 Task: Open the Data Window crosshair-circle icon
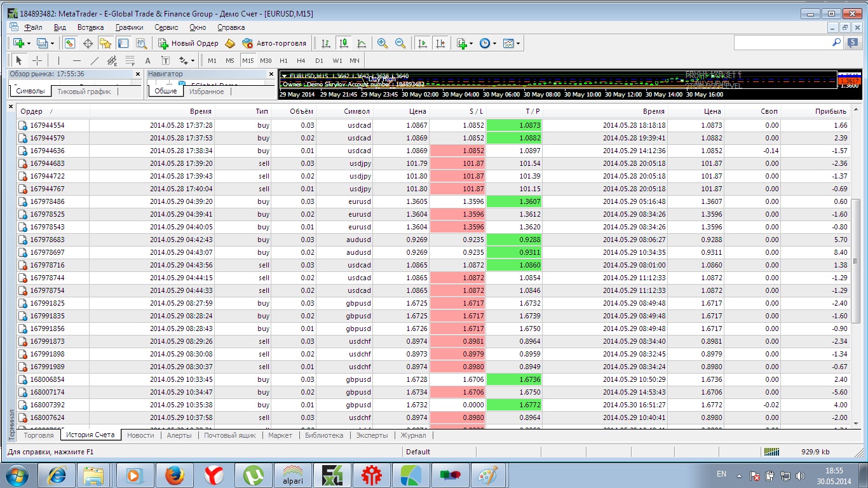[88, 43]
